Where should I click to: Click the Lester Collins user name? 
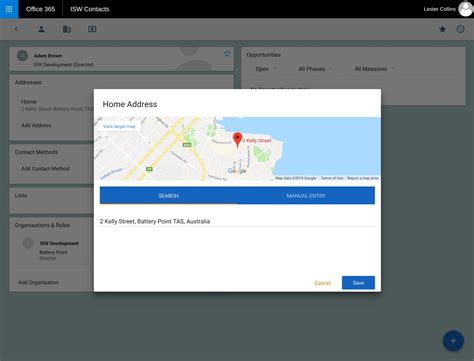pyautogui.click(x=439, y=9)
